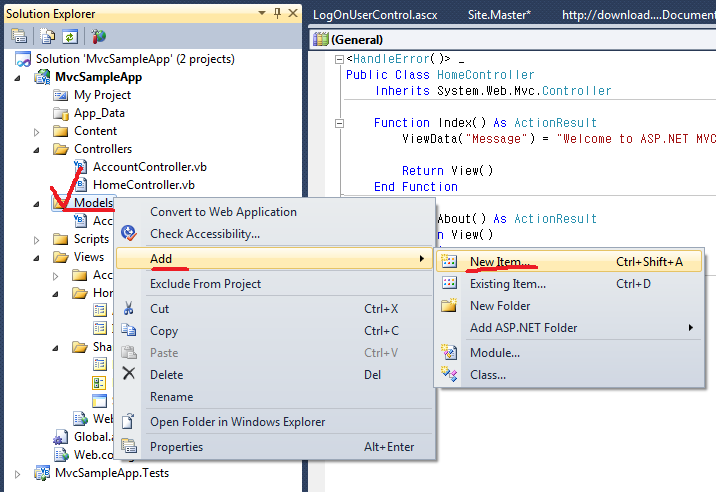Click the Properties icon in Solution Explorer toolbar
The width and height of the screenshot is (716, 492).
pyautogui.click(x=19, y=36)
